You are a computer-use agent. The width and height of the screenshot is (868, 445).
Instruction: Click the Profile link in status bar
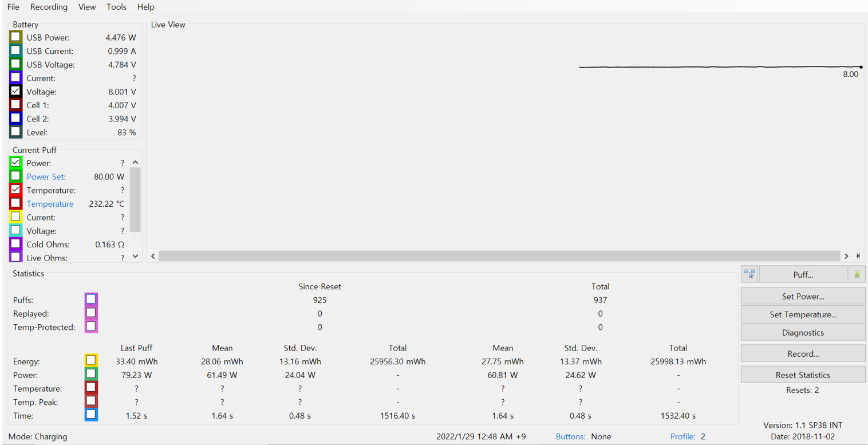pyautogui.click(x=682, y=436)
